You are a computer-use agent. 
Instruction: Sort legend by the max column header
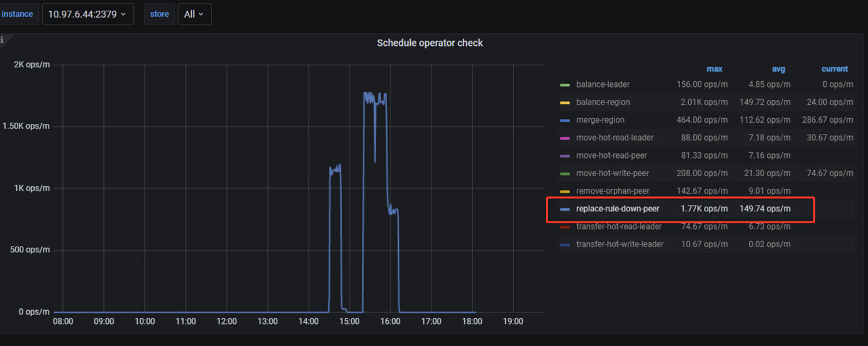[x=715, y=69]
